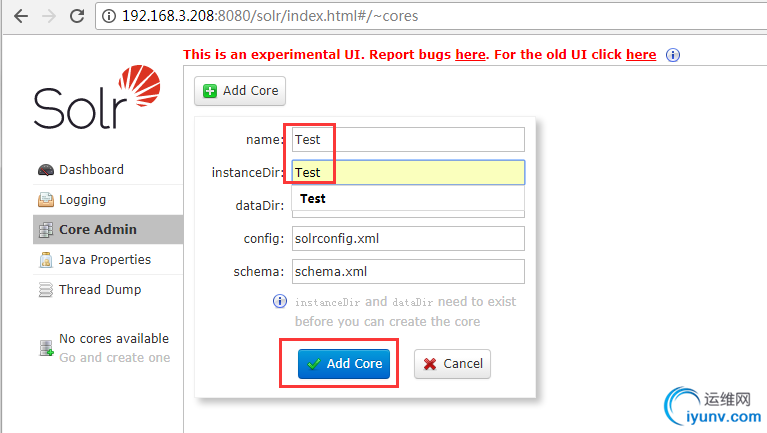767x433 pixels.
Task: Click the "here" link for the old UI
Action: point(641,54)
